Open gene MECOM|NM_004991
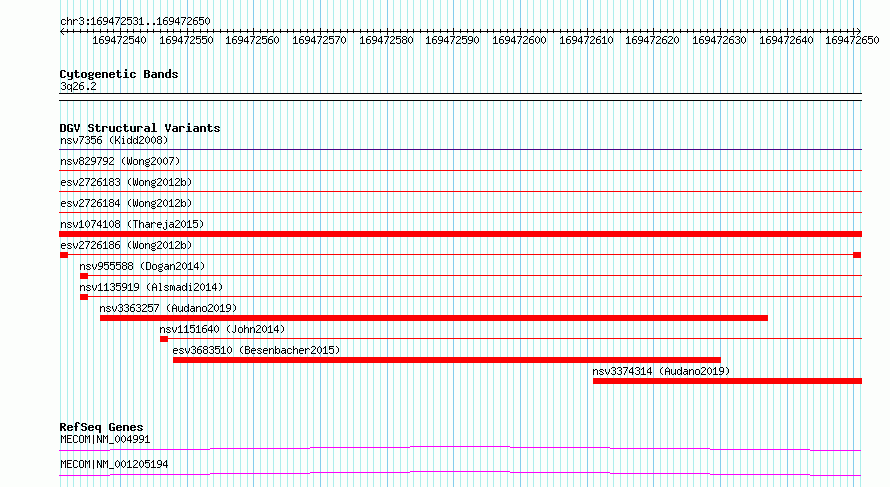Screen dimensions: 890x487 pyautogui.click(x=105, y=439)
